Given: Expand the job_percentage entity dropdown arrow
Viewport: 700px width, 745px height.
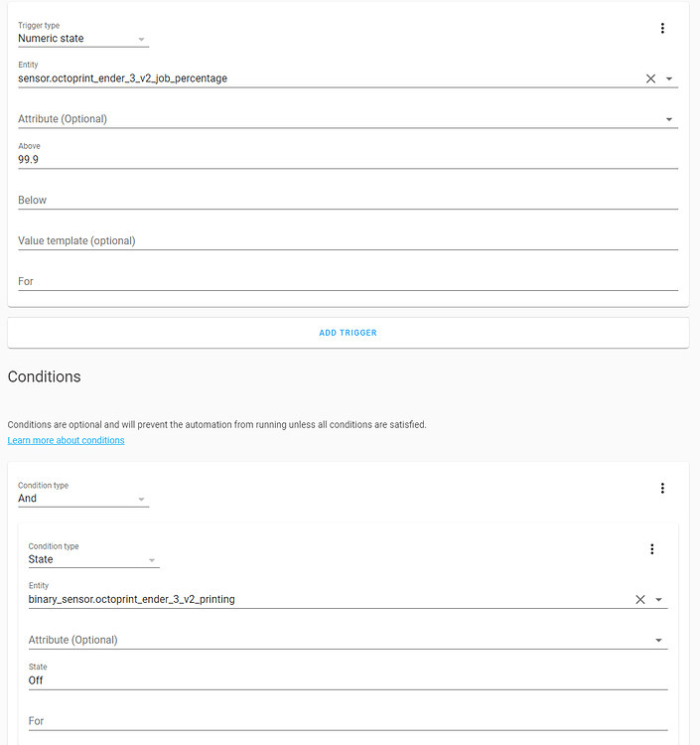Looking at the screenshot, I should (668, 78).
